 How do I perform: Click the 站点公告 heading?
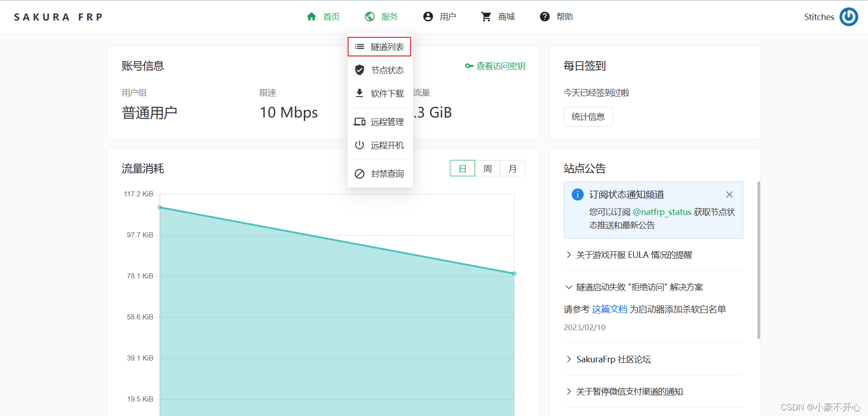coord(585,168)
